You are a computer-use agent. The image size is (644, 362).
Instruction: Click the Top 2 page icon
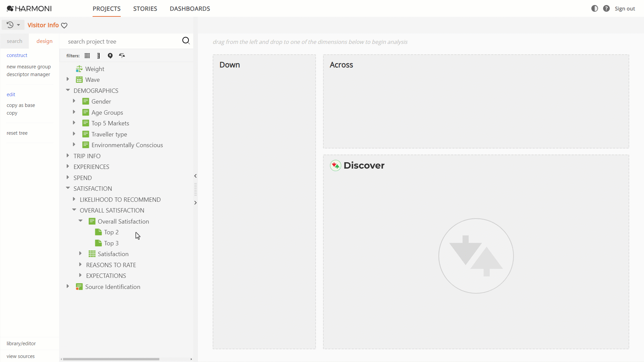[98, 232]
